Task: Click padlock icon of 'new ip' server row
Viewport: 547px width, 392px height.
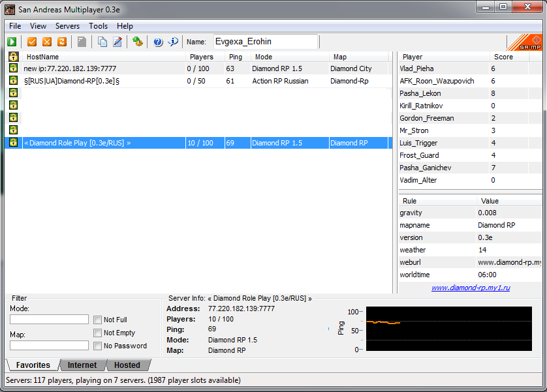Action: (13, 68)
